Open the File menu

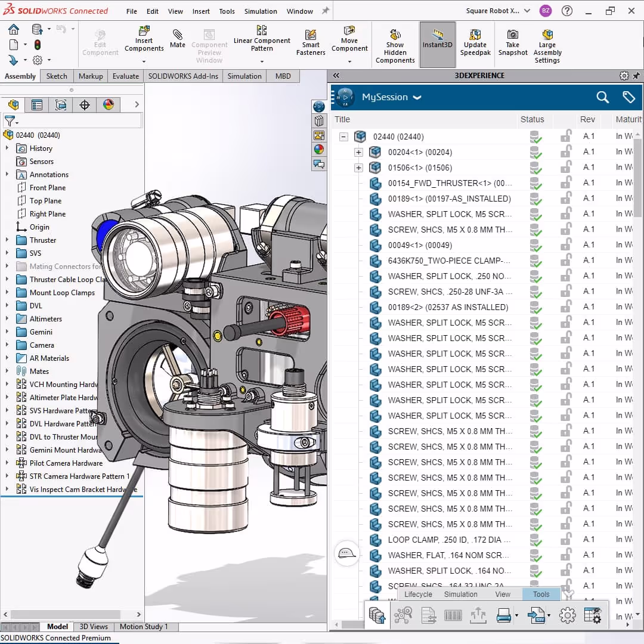pos(131,11)
